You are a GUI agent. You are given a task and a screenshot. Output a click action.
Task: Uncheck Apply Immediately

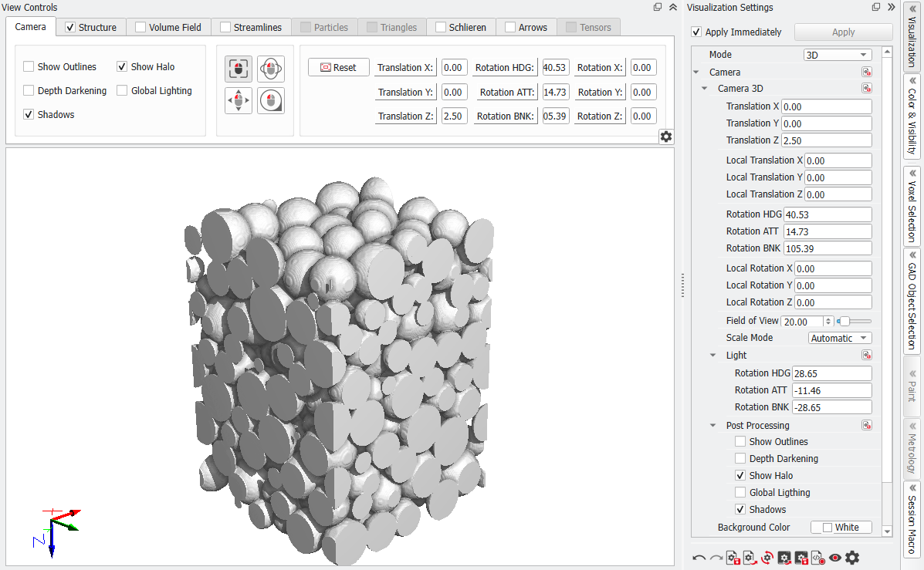coord(696,32)
